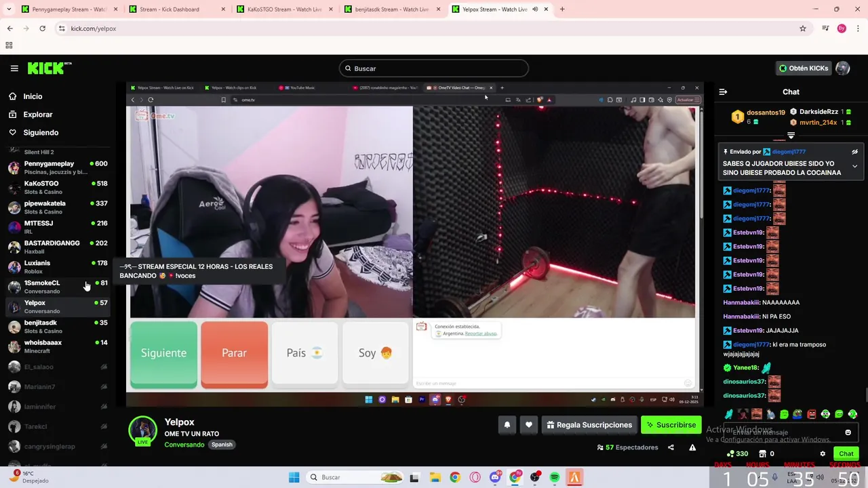Click Regala Suscripciones button
868x488 pixels.
coord(589,425)
